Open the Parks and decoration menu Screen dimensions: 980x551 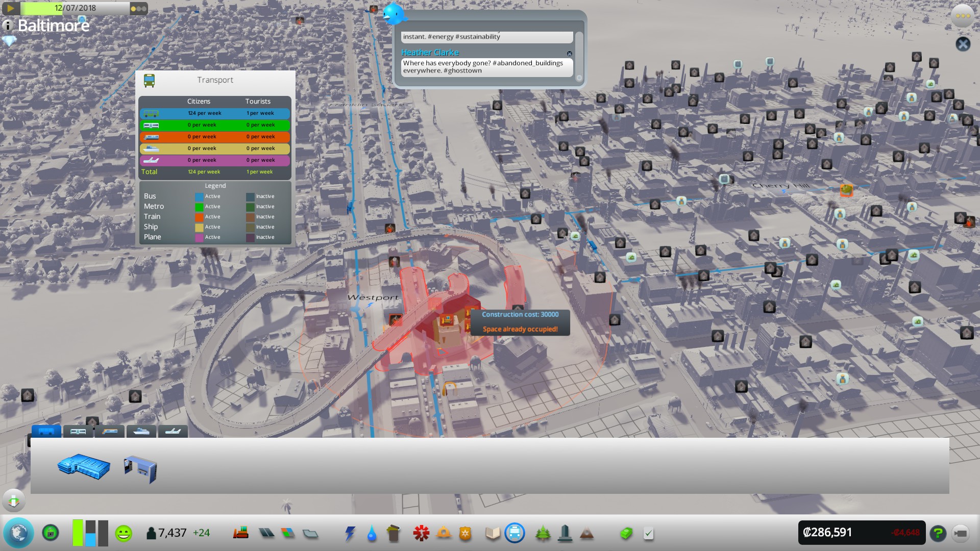point(543,534)
